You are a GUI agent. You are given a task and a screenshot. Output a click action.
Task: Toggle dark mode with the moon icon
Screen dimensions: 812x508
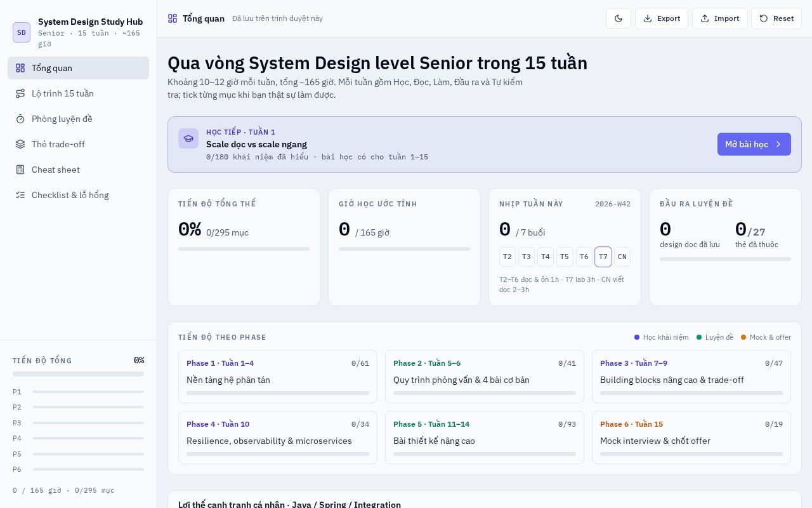(x=619, y=18)
